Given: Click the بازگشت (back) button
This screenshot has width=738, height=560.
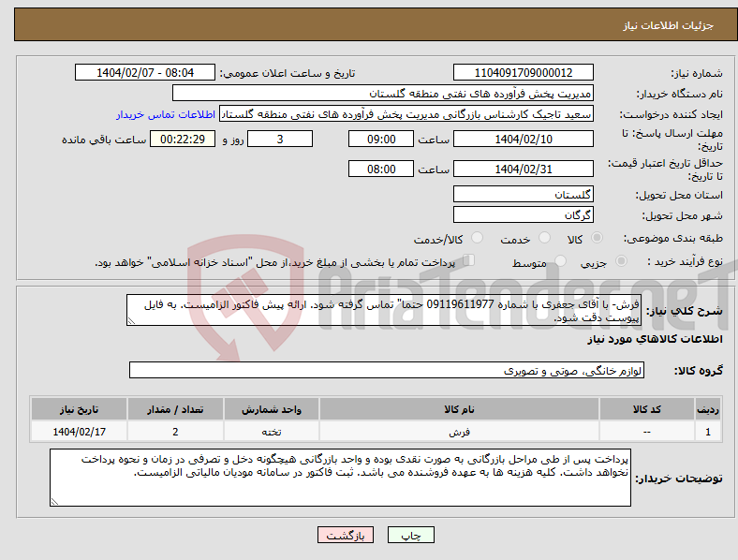Looking at the screenshot, I should (346, 535).
